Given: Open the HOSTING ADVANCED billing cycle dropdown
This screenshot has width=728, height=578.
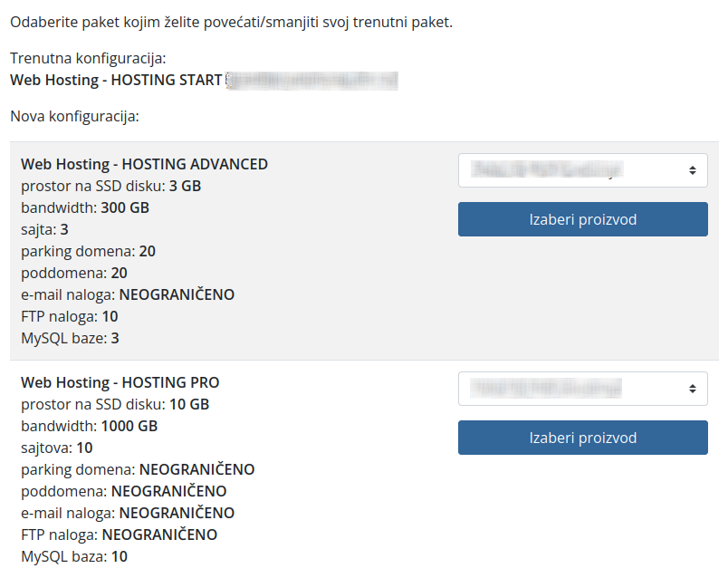Looking at the screenshot, I should (582, 170).
